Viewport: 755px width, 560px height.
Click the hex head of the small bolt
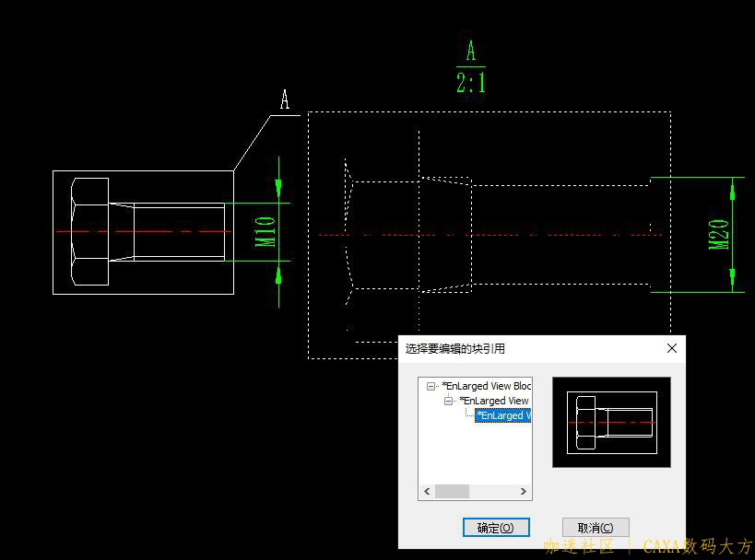click(89, 231)
